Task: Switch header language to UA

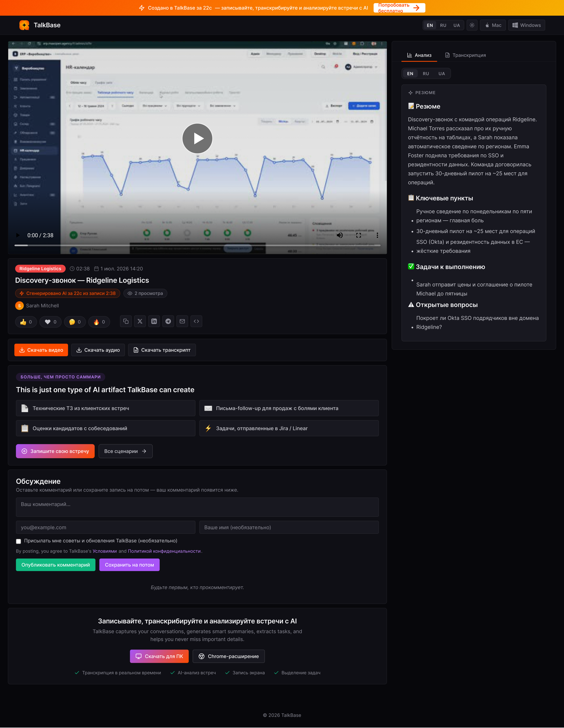Action: (457, 25)
